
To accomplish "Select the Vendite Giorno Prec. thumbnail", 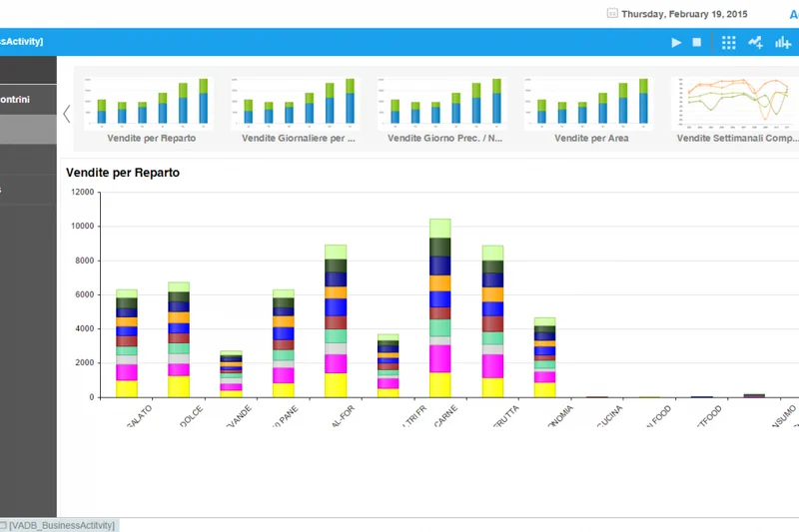I will point(445,110).
